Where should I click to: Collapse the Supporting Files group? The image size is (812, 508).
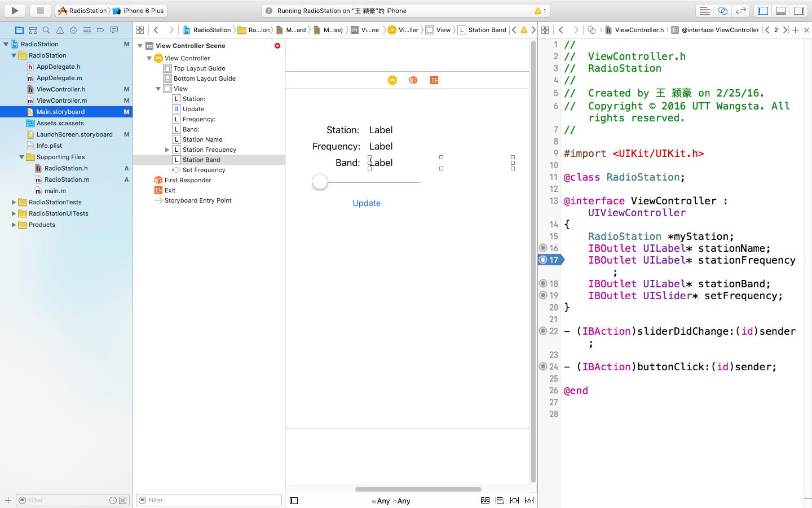tap(21, 157)
